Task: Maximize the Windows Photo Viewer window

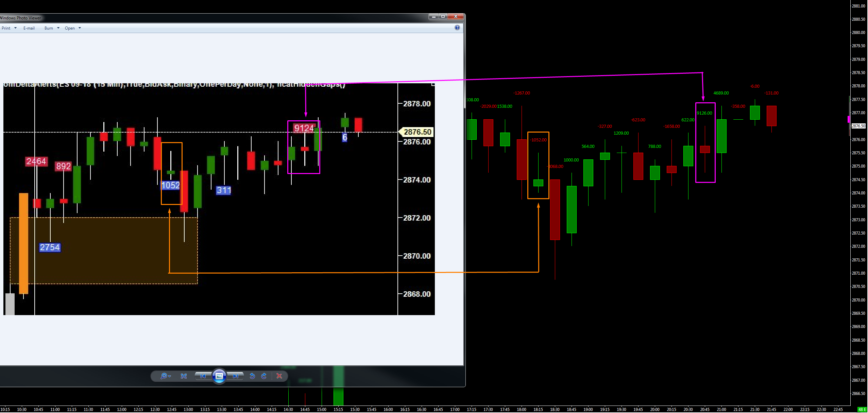Action: pyautogui.click(x=443, y=16)
